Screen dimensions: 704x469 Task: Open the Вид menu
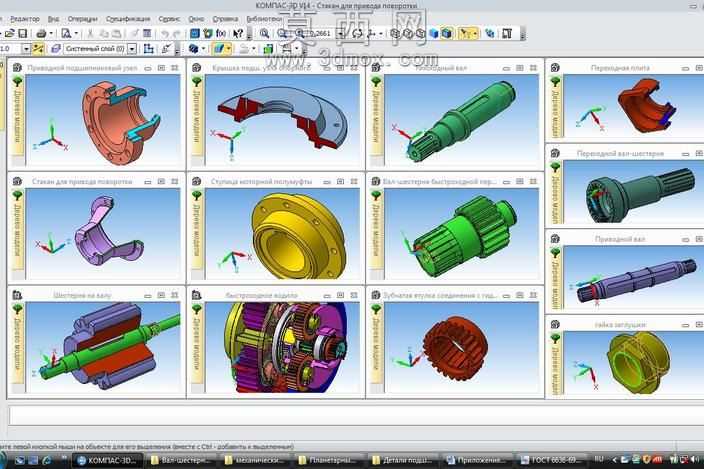coord(53,19)
